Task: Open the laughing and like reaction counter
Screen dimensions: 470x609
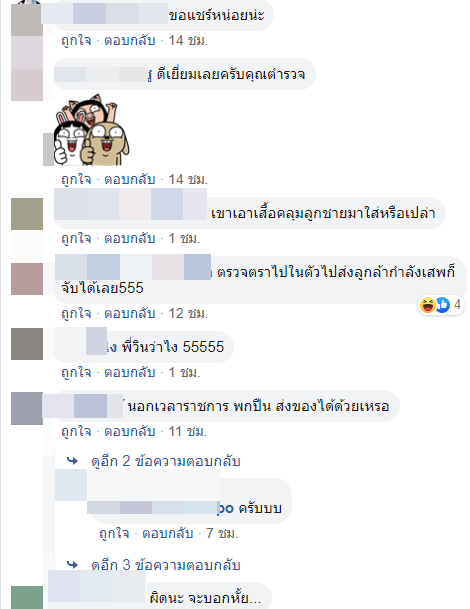Action: pos(441,305)
